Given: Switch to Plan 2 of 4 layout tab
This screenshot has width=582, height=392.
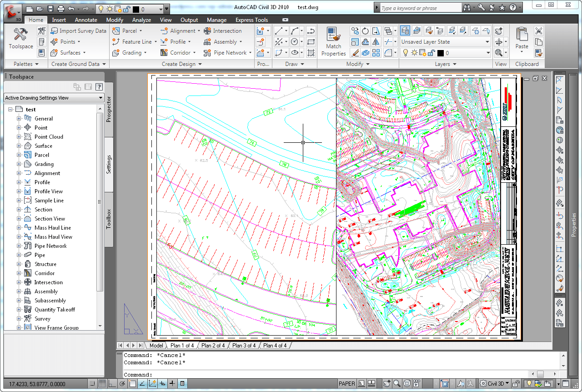Looking at the screenshot, I should click(213, 346).
